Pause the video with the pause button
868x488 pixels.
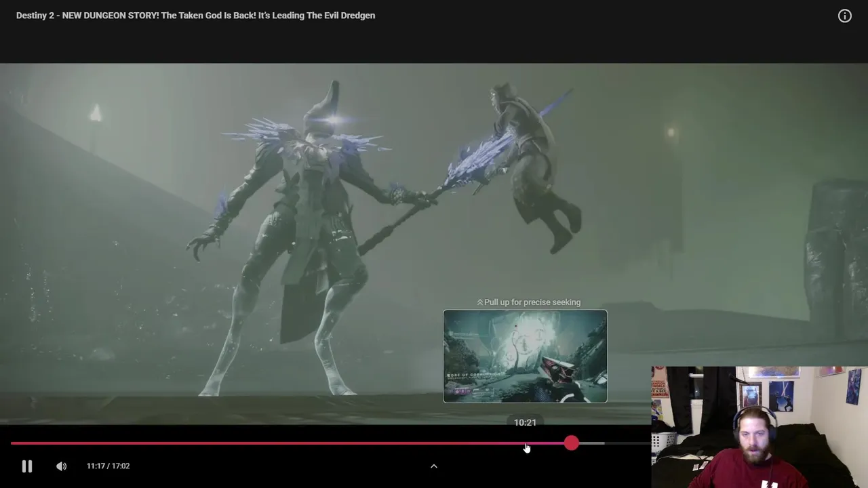pyautogui.click(x=27, y=466)
